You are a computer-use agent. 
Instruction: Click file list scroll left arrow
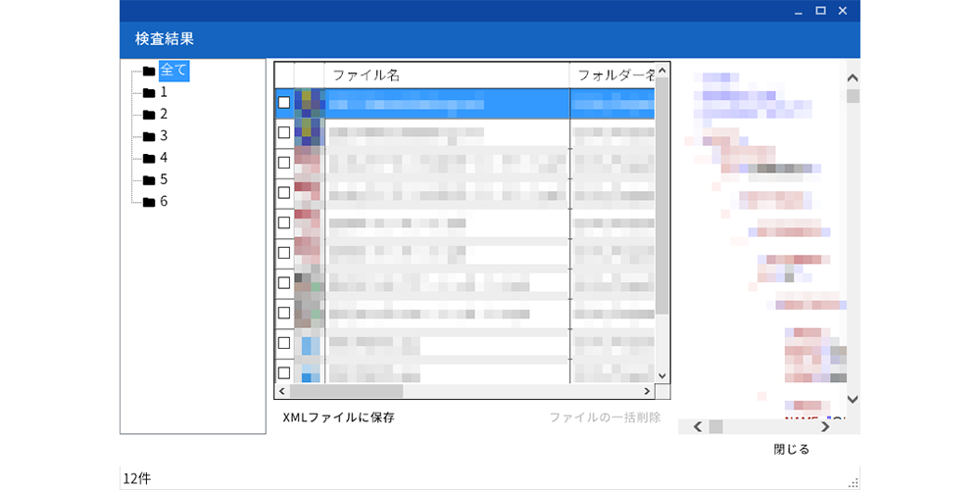(x=282, y=391)
